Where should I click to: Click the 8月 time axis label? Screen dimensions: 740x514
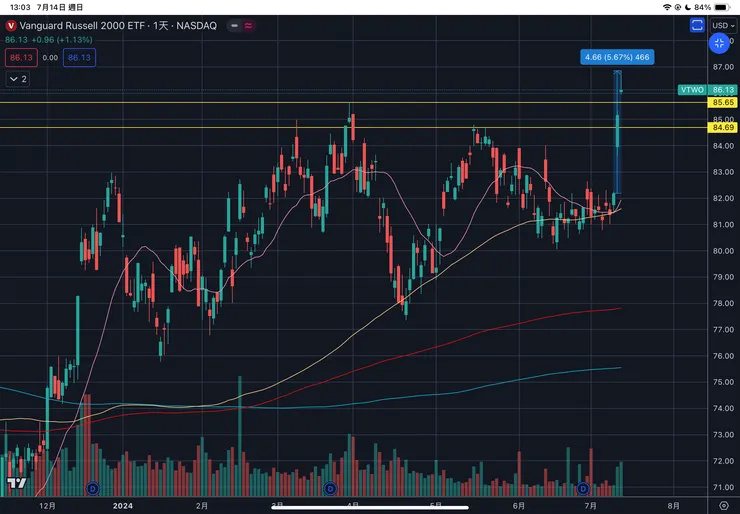click(673, 506)
